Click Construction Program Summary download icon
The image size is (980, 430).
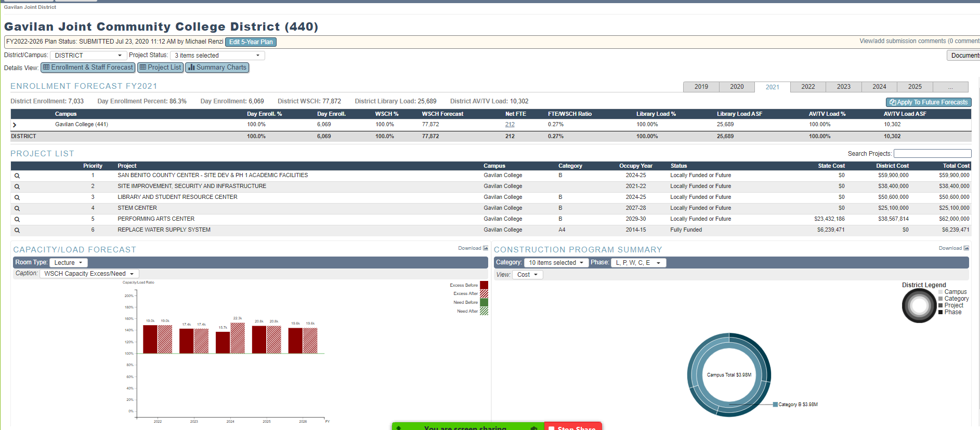966,248
